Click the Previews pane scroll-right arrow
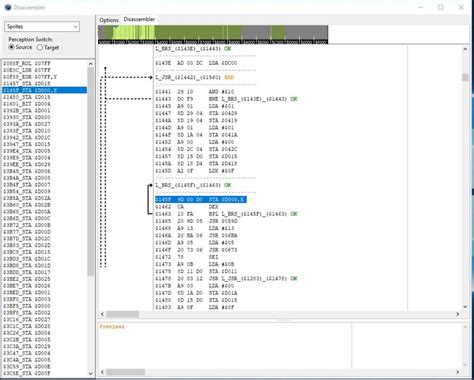Image resolution: width=474 pixels, height=380 pixels. click(458, 372)
